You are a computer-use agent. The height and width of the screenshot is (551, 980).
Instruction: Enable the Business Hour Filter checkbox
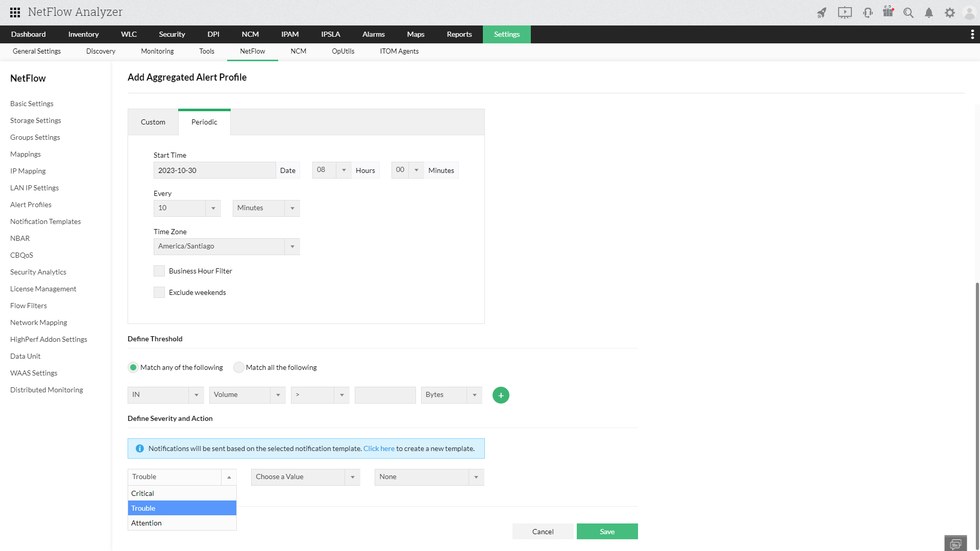159,271
